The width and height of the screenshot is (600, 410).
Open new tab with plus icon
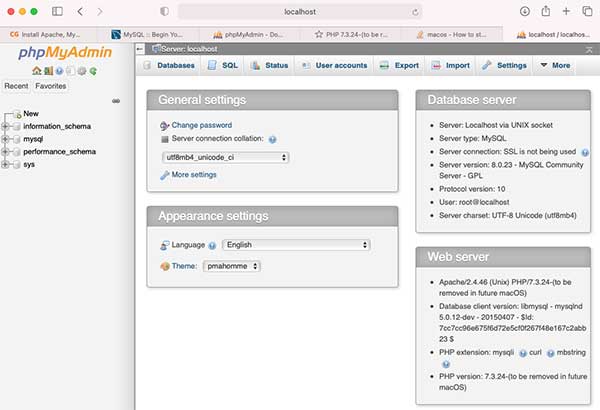(566, 11)
